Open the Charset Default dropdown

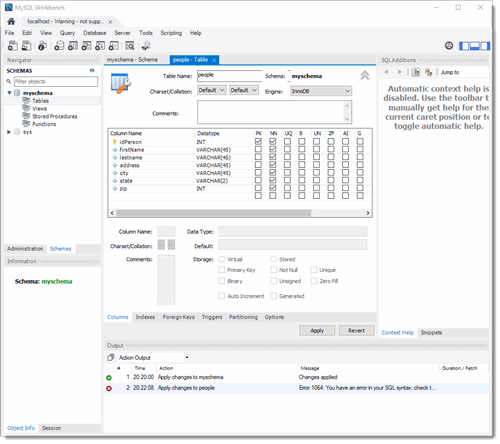[212, 90]
